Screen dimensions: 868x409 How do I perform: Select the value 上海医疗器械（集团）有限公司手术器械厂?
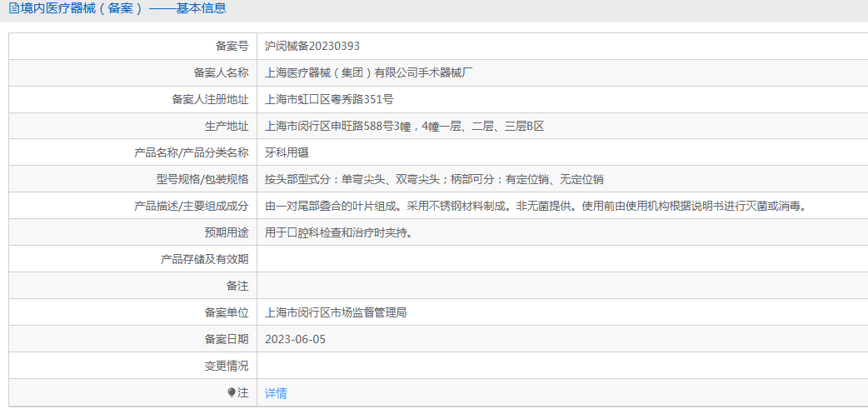point(369,72)
